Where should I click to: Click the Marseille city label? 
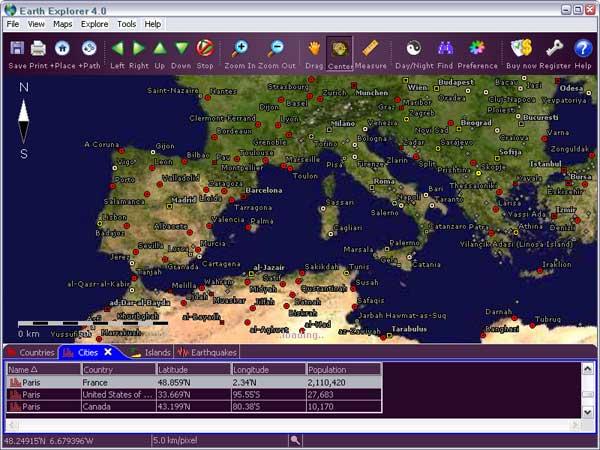pos(302,159)
